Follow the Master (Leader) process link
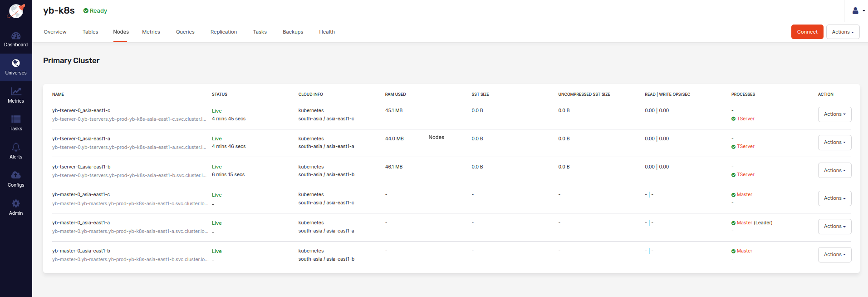This screenshot has height=297, width=868. click(x=745, y=223)
